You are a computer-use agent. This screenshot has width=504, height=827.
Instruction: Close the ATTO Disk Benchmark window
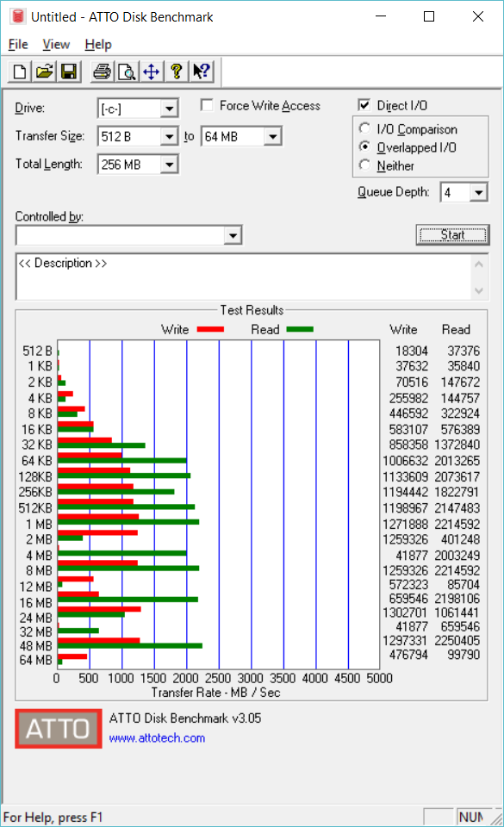click(477, 16)
